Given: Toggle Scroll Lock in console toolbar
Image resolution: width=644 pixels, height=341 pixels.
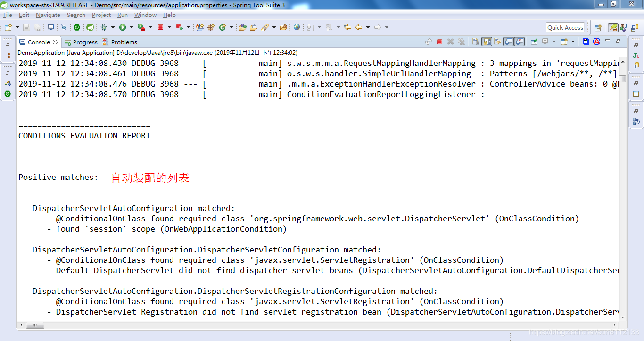Looking at the screenshot, I should point(487,41).
